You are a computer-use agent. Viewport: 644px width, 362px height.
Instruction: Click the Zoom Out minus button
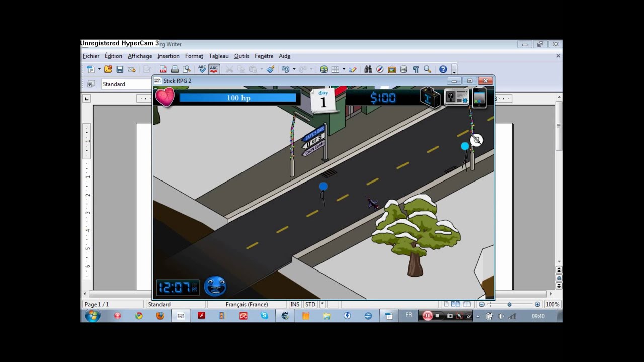pos(481,304)
